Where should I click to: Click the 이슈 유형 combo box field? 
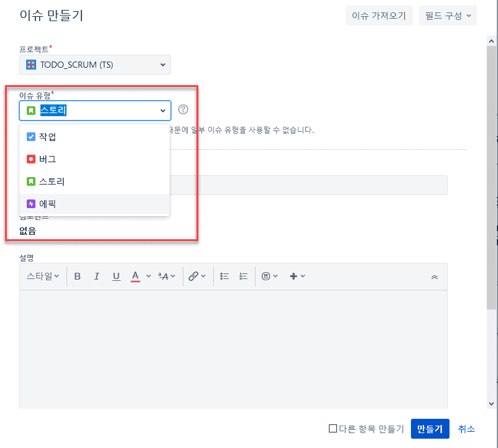95,111
